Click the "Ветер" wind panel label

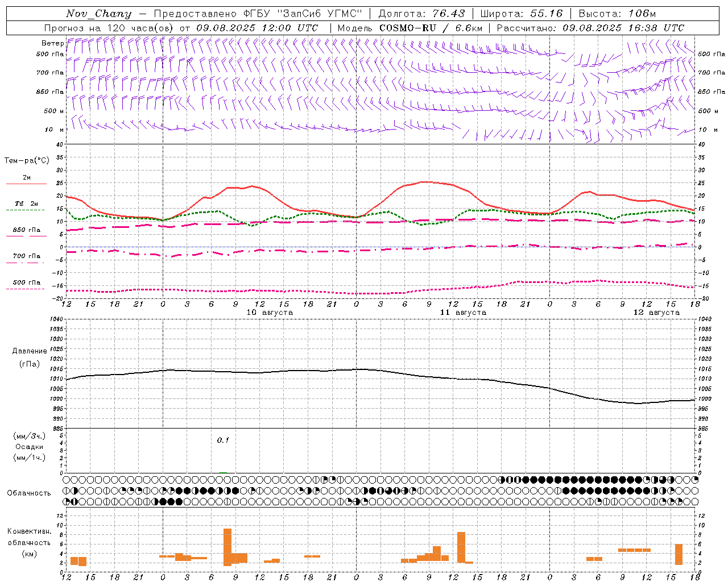point(52,43)
